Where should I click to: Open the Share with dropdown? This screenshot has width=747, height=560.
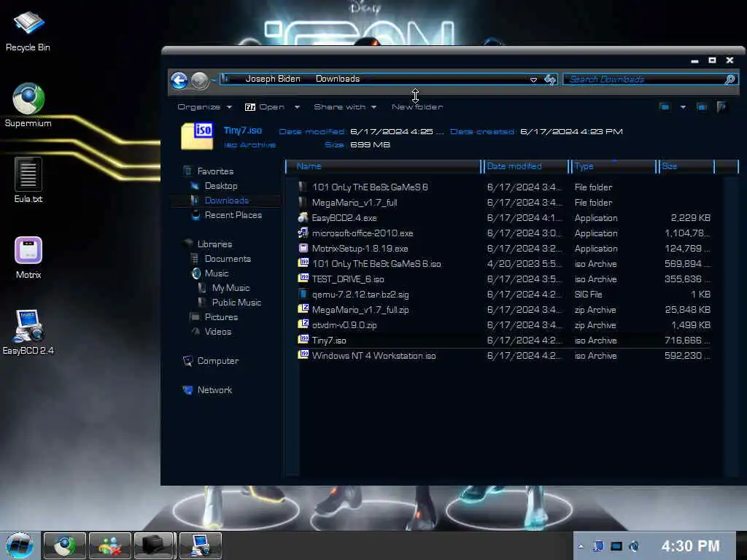pyautogui.click(x=345, y=107)
